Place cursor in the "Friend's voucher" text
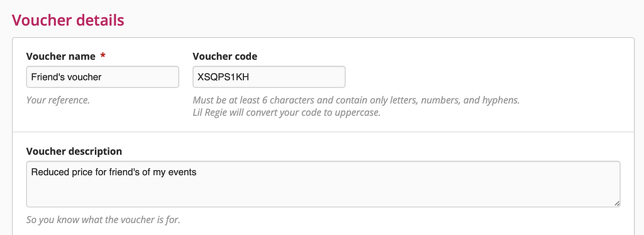 66,77
